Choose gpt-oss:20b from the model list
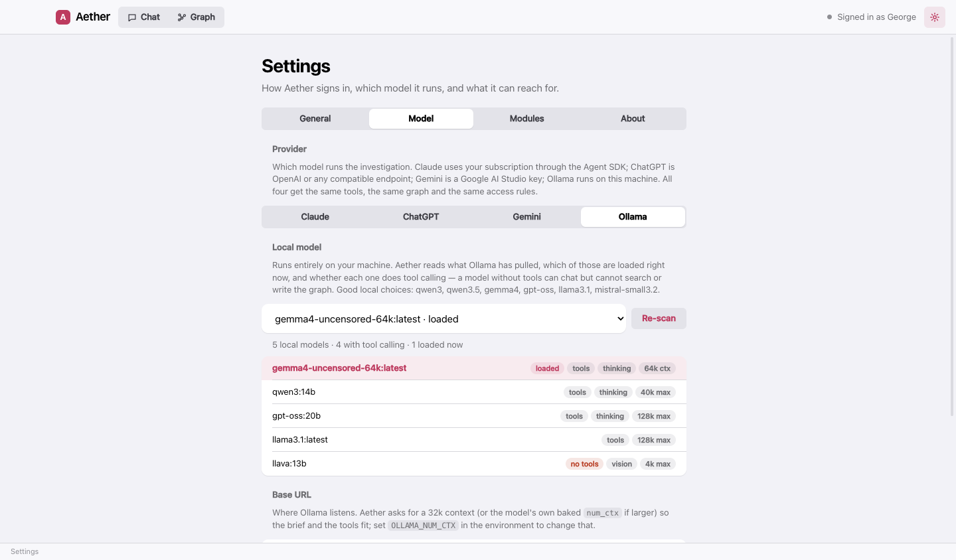This screenshot has height=560, width=956. coord(474,416)
